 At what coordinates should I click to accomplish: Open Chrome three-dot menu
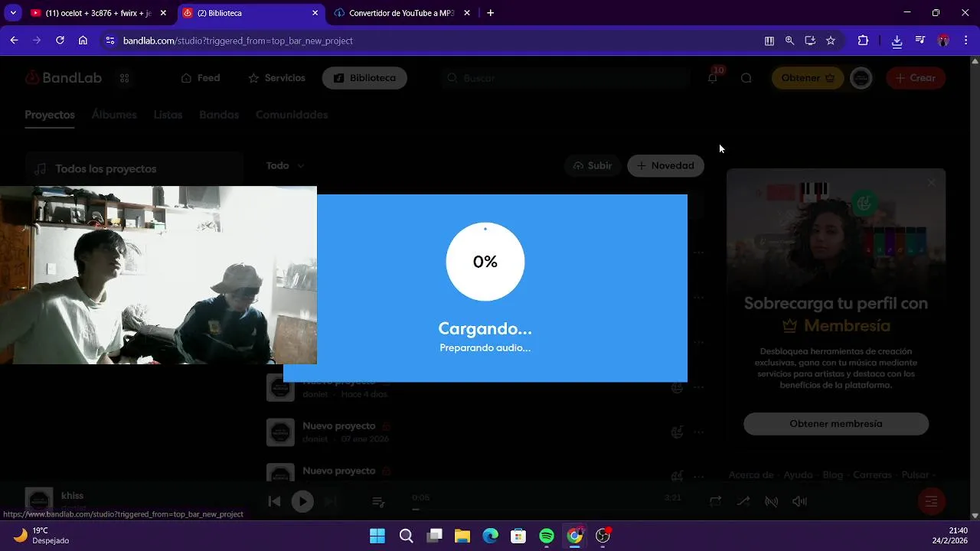[x=966, y=41]
